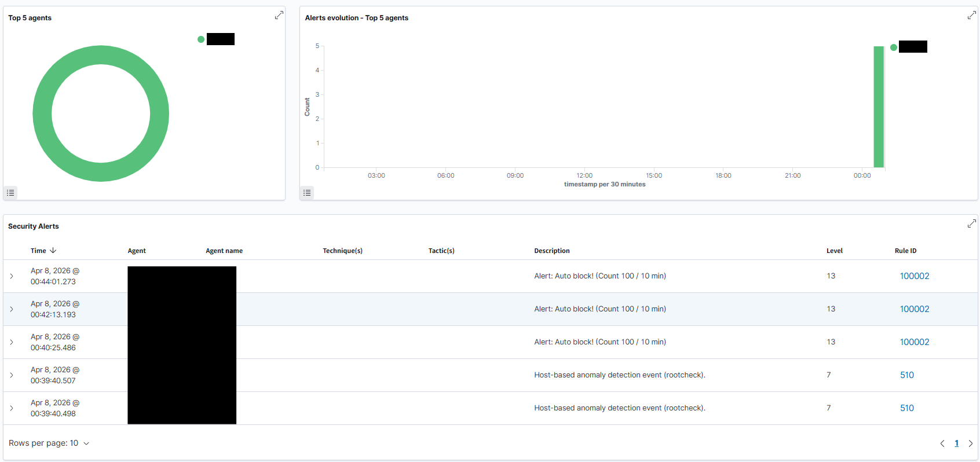Select page 1 in pagination
Image resolution: width=980 pixels, height=462 pixels.
(x=956, y=443)
